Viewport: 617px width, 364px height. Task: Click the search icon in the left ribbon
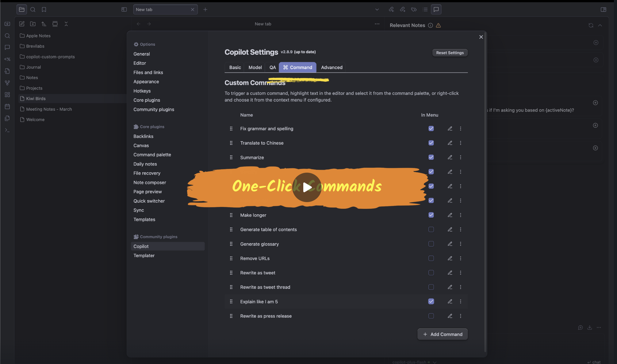coord(7,36)
